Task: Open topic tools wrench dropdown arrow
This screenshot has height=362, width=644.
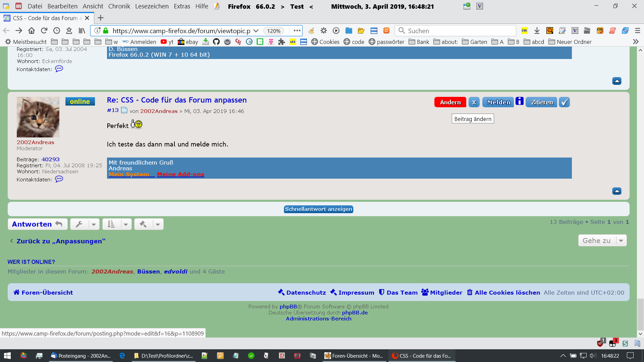Action: point(94,224)
